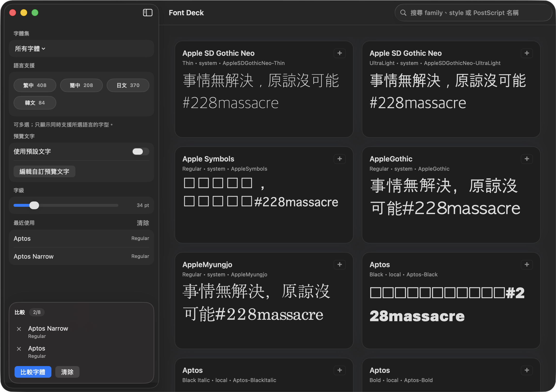Toggle 日文 370 language filter
Viewport: 556px width, 392px height.
[128, 85]
